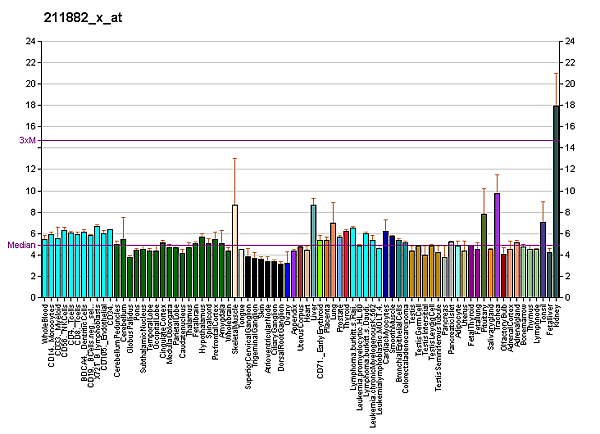Select the cream-colored SkeletalMuscle bar
Screen dimensions: 600x434
[235, 250]
